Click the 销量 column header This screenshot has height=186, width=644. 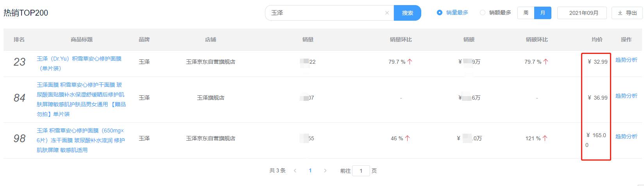tap(308, 39)
